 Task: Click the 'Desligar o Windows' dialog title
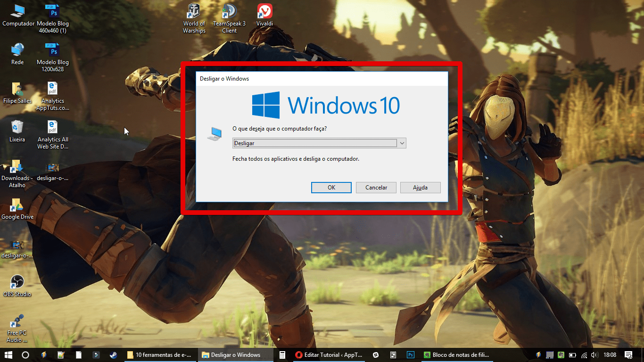224,79
